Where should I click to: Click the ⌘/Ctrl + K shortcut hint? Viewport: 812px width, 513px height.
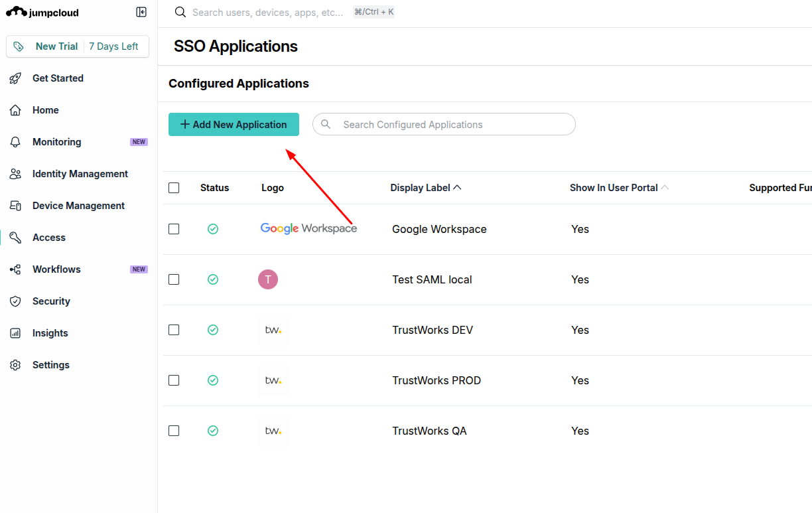tap(374, 12)
